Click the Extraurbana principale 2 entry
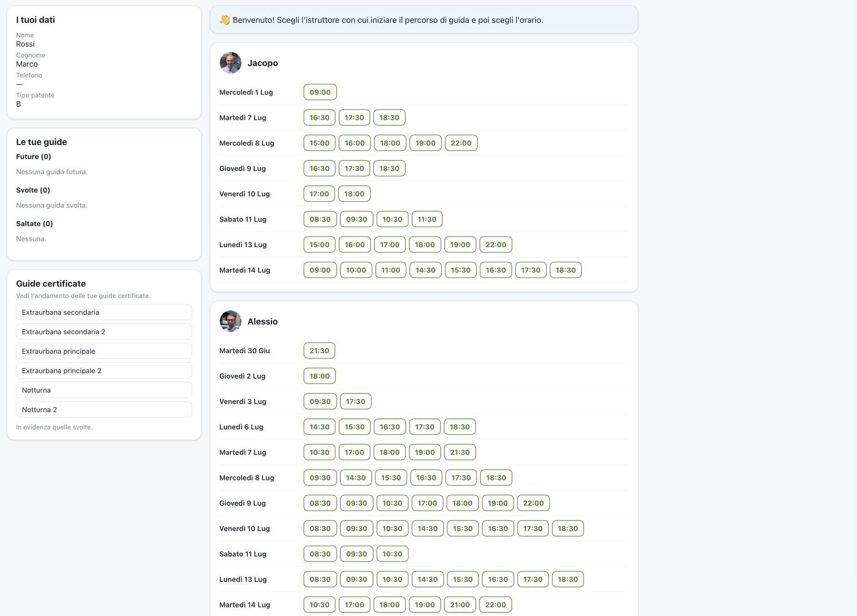857x616 pixels. click(104, 371)
